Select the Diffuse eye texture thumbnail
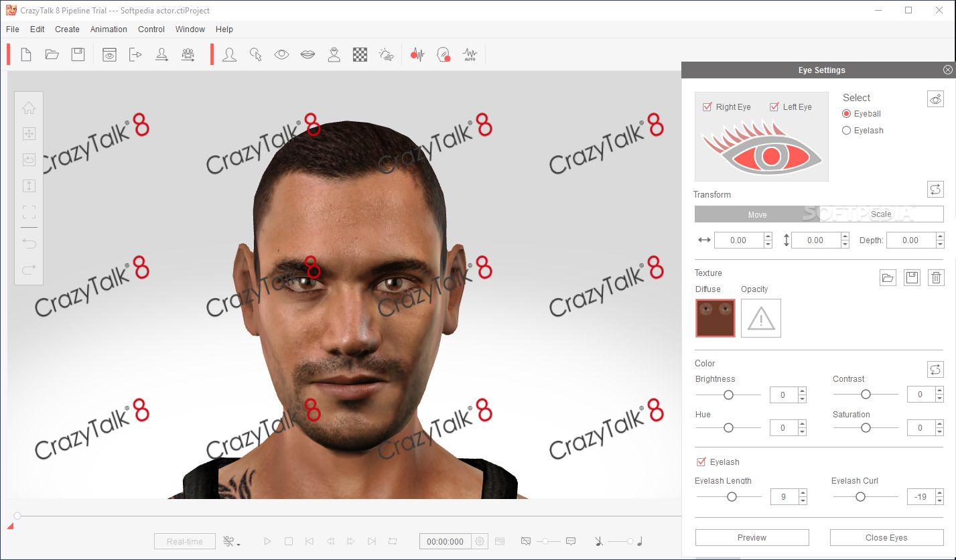 coord(715,318)
